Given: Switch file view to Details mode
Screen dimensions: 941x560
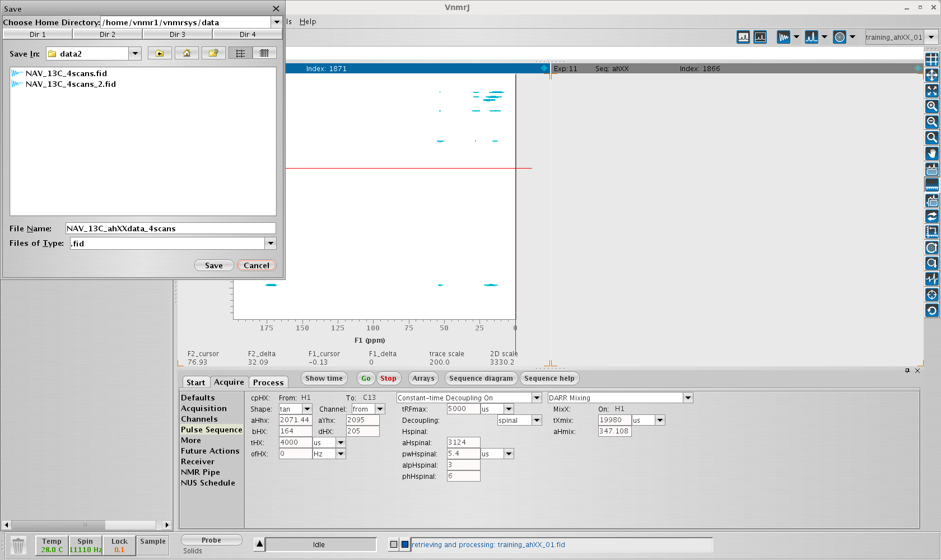Looking at the screenshot, I should tap(264, 53).
